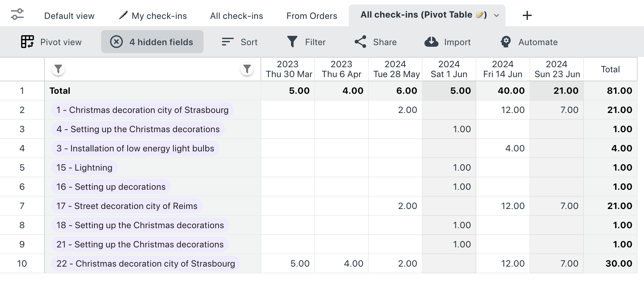
Task: Expand the pivot table tab dropdown chevron
Action: 496,16
